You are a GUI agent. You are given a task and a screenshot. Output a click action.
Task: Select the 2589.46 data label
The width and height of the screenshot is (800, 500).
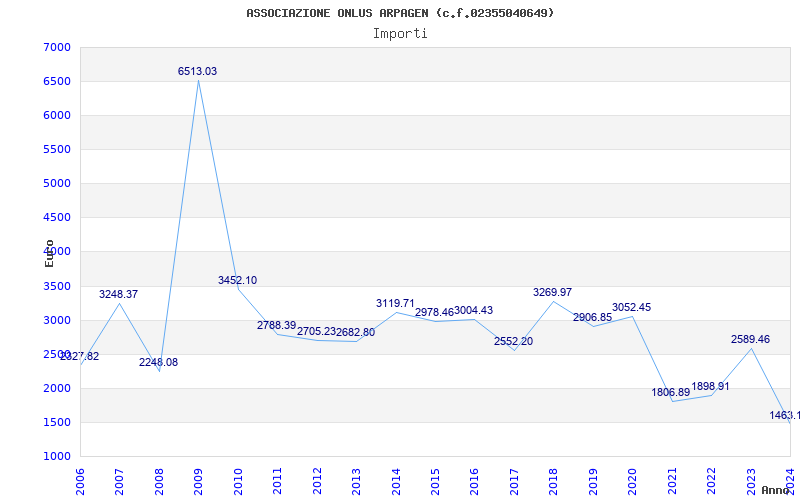pyautogui.click(x=751, y=339)
